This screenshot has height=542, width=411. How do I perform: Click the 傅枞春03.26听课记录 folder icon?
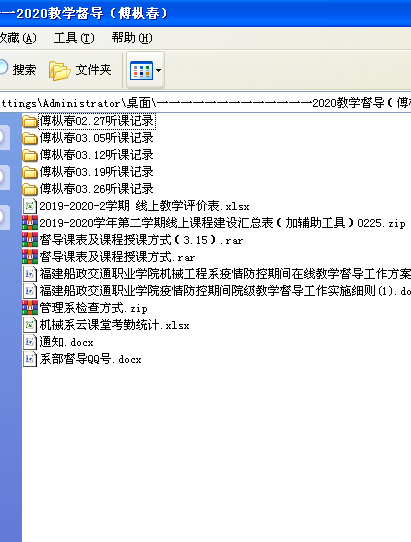[x=30, y=189]
